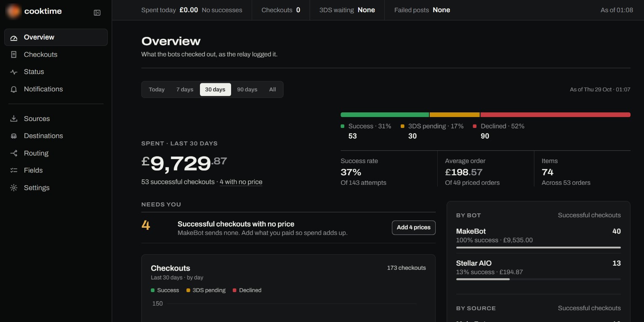Open the '4 with no price' link

click(241, 182)
